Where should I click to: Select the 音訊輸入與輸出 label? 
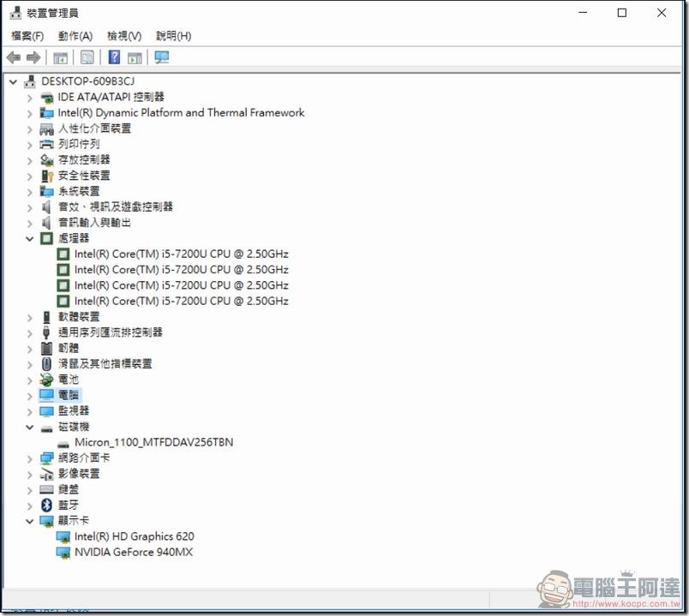click(94, 222)
